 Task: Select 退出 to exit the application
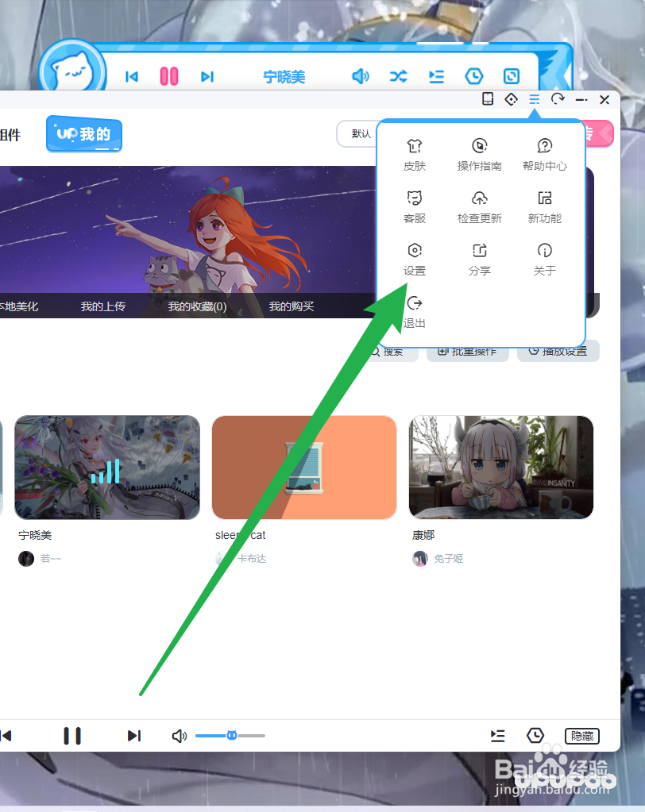[415, 312]
